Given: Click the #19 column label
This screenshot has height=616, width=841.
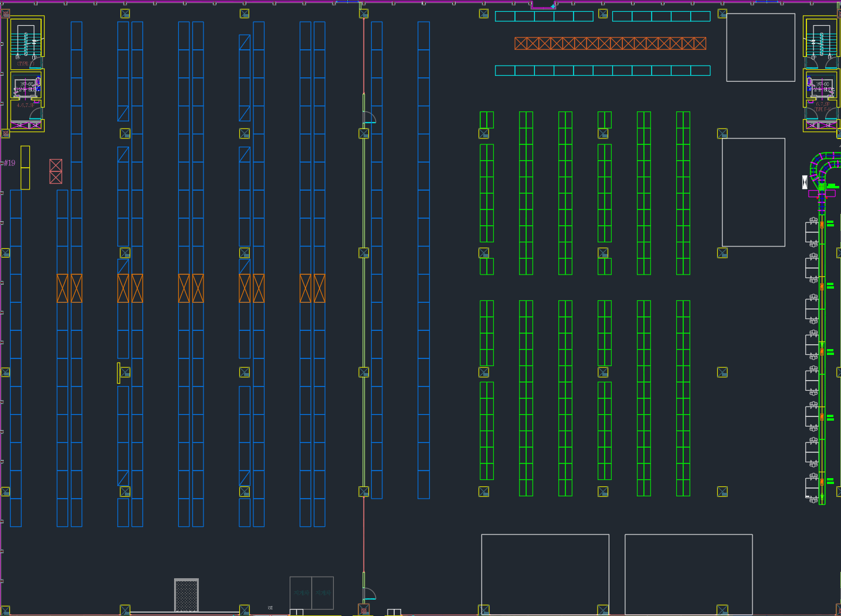Looking at the screenshot, I should 9,163.
